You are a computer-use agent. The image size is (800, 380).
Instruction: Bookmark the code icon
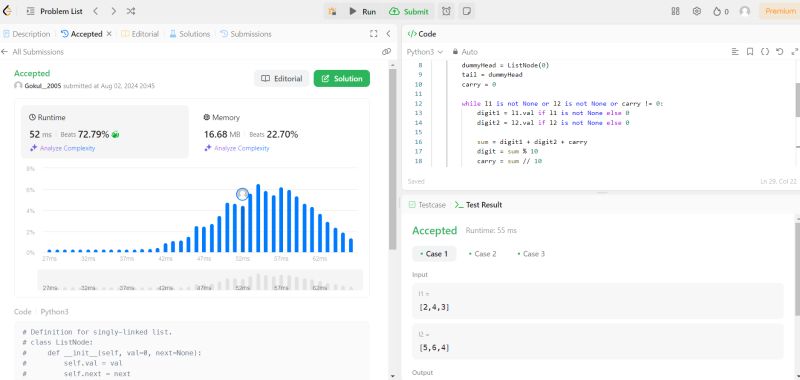(749, 52)
